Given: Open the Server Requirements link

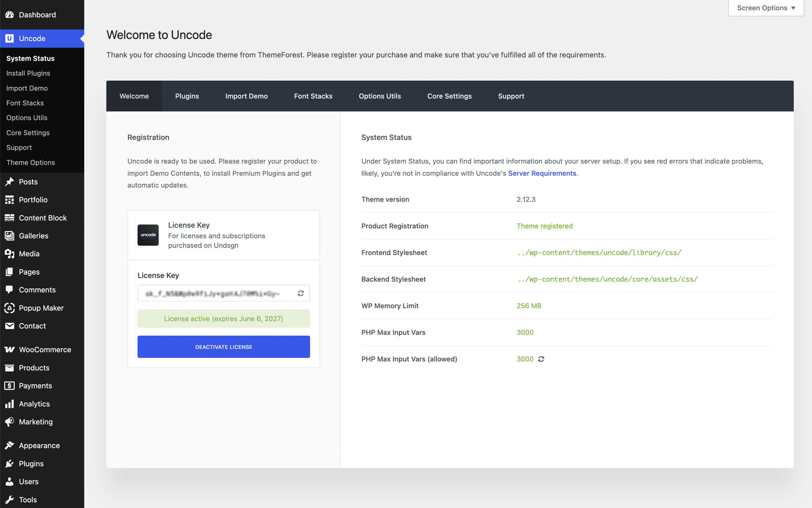Looking at the screenshot, I should [542, 173].
